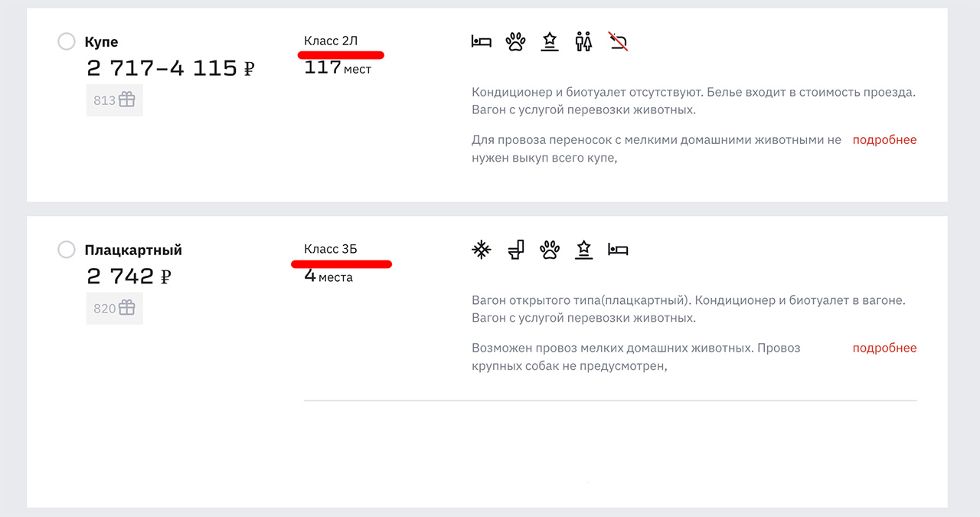Image resolution: width=980 pixels, height=517 pixels.
Task: Click the Купе carriage type title
Action: [101, 42]
